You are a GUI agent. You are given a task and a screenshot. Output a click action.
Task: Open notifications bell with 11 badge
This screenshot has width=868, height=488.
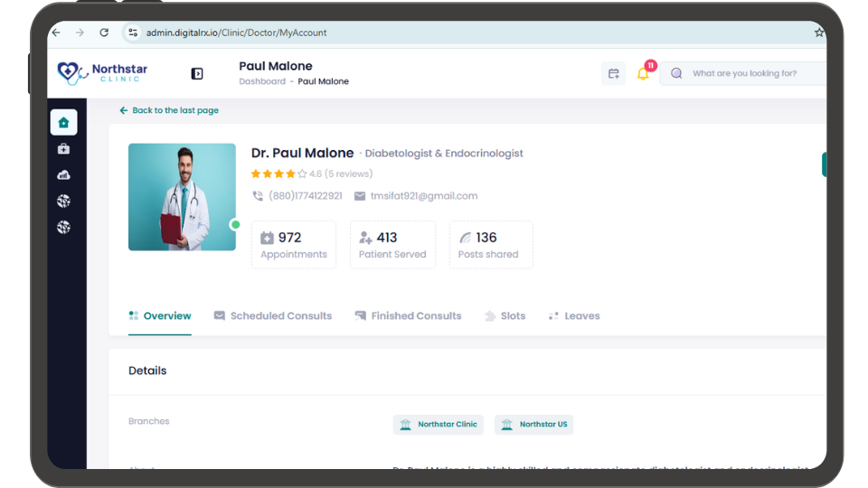coord(644,72)
